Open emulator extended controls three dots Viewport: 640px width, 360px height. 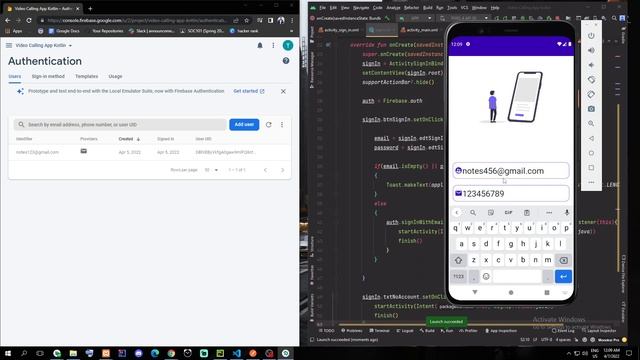click(x=591, y=182)
